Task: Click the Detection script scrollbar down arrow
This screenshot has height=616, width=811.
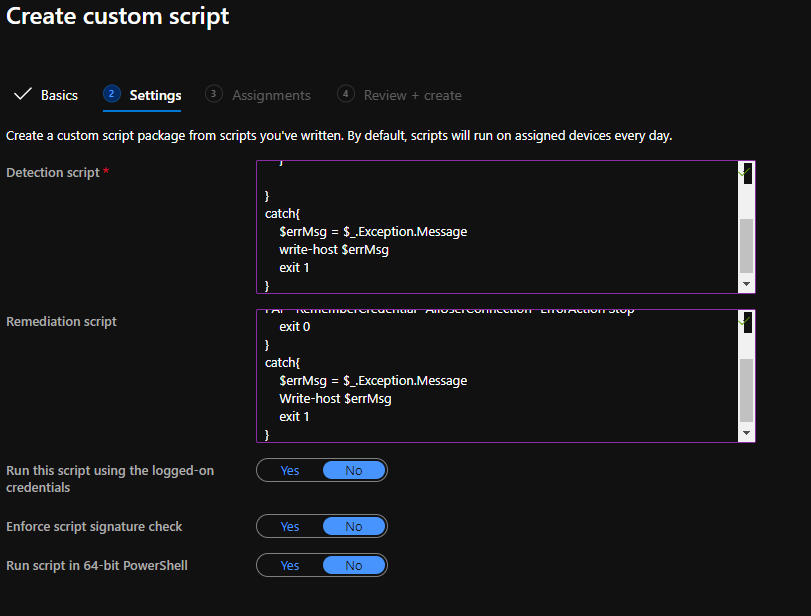Action: [746, 284]
